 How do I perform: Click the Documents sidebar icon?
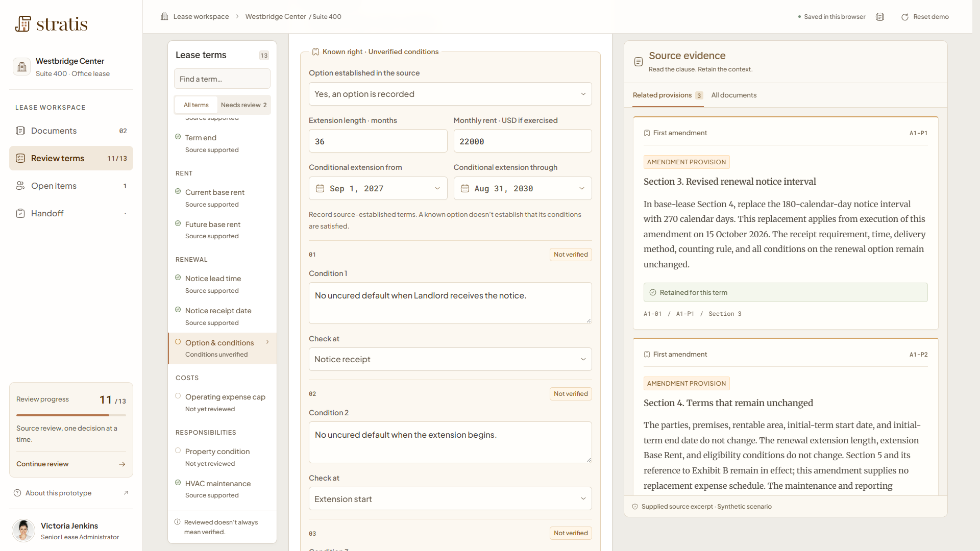pos(20,131)
